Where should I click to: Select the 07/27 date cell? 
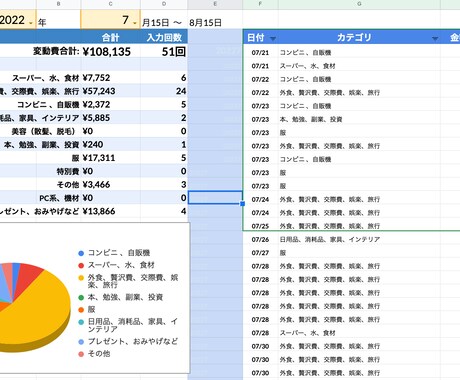(260, 253)
